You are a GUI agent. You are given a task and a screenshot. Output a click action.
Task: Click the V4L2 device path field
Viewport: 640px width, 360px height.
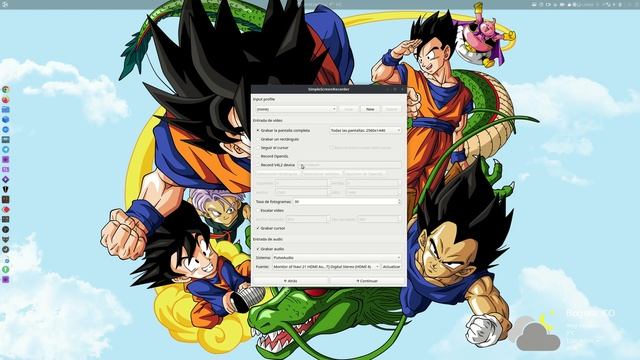point(349,165)
